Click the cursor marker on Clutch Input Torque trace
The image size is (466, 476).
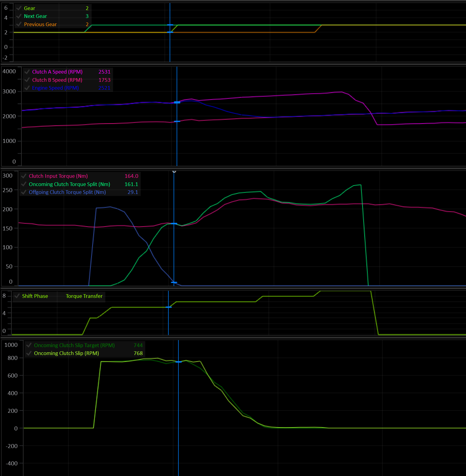click(174, 224)
